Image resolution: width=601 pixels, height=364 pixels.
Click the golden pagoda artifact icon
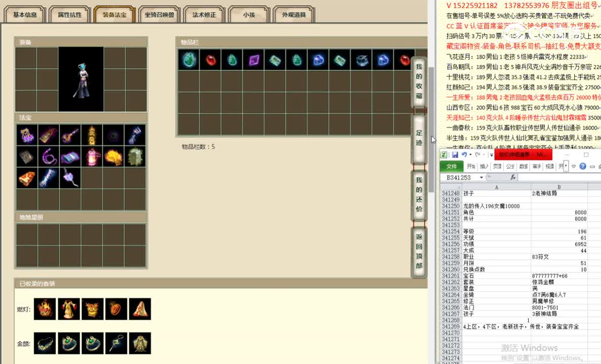(93, 135)
